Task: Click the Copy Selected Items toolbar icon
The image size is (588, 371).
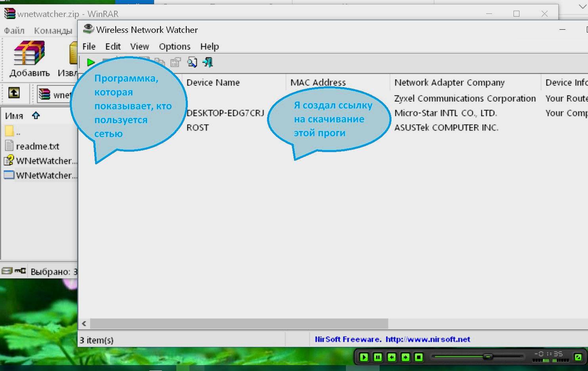Action: click(160, 62)
